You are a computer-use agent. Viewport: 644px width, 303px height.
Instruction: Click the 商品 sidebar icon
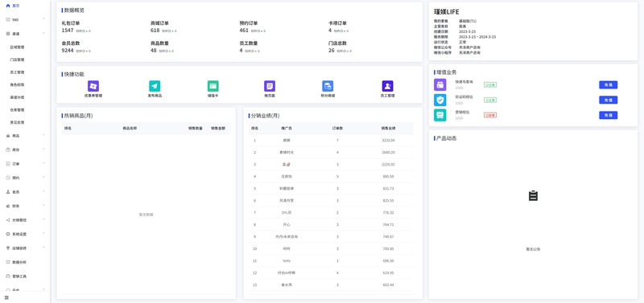pyautogui.click(x=8, y=136)
